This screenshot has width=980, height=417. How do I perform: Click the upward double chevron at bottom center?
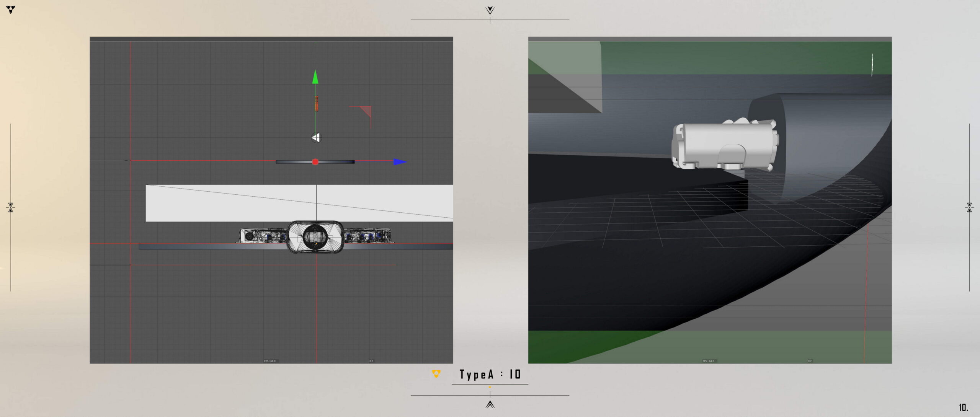(x=490, y=404)
